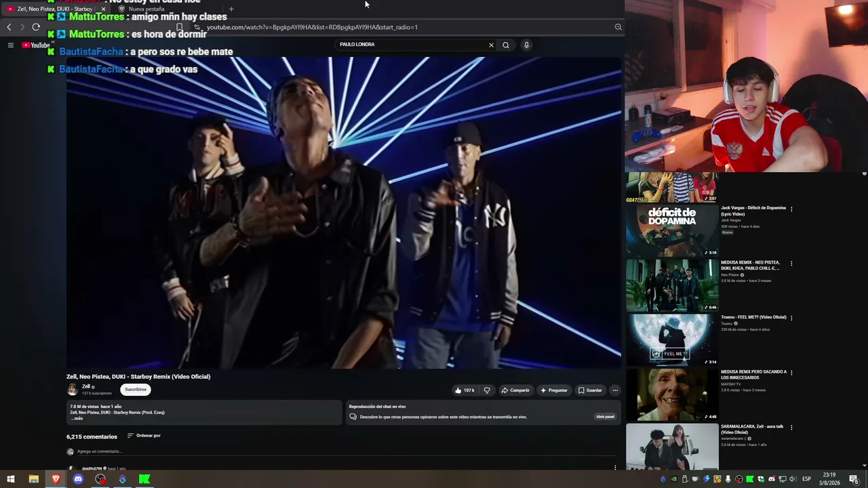868x488 pixels.
Task: Open options for the first comment
Action: pos(615,468)
